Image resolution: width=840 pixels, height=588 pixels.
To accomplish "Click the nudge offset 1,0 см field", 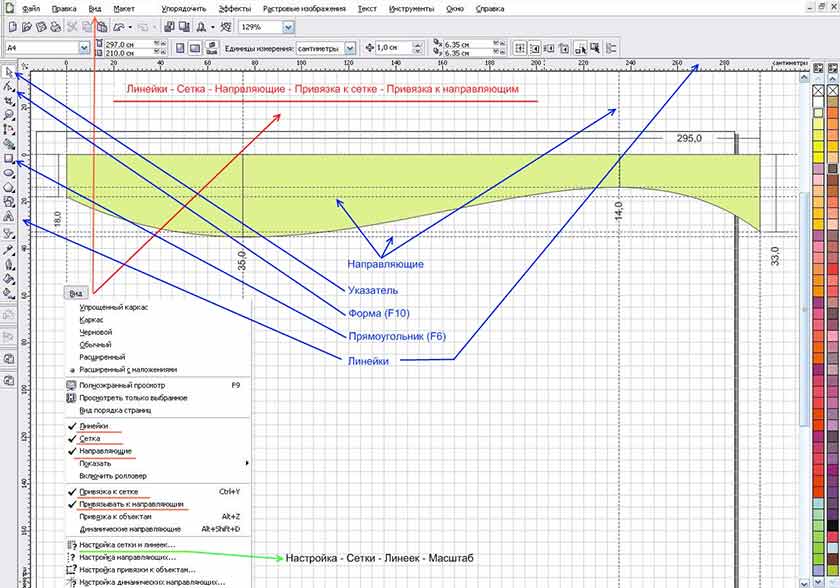I will pyautogui.click(x=394, y=47).
